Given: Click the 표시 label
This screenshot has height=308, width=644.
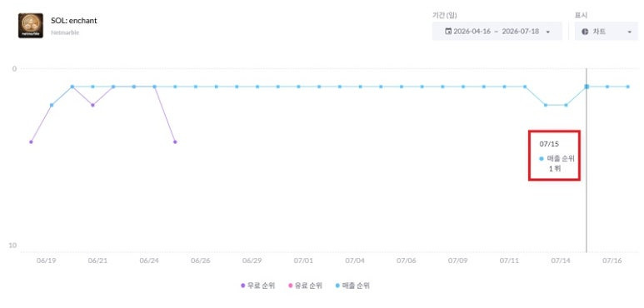Looking at the screenshot, I should (x=581, y=16).
